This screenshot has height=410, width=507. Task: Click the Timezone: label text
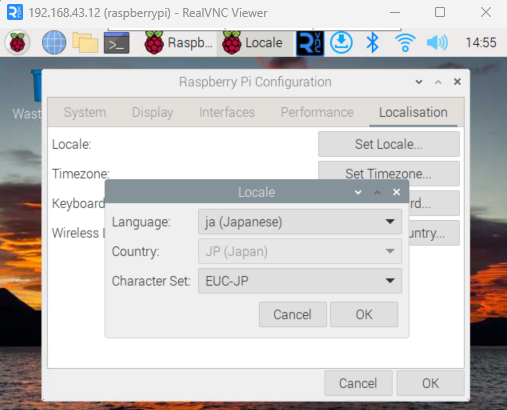[81, 174]
